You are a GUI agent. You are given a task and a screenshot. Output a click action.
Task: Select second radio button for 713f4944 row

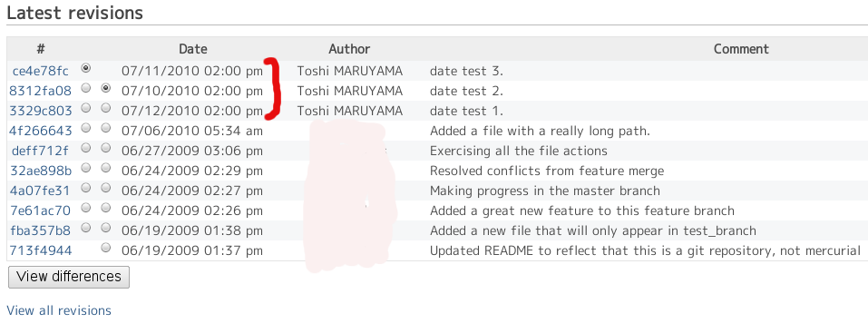106,247
